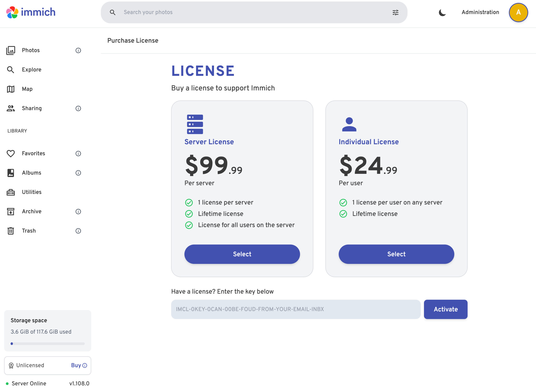
Task: Show info for Trash
Action: (x=78, y=231)
